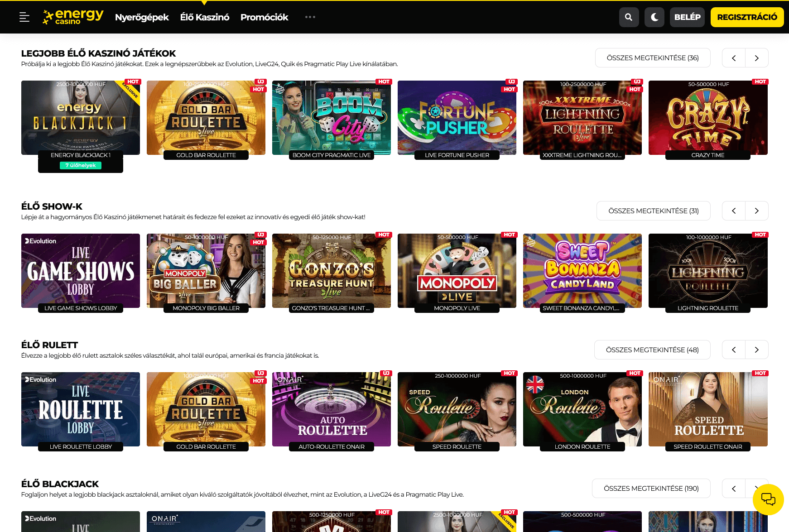Viewport: 789px width, 532px height.
Task: Click the 'ÉLŐ SHOW-K' heading
Action: point(52,206)
